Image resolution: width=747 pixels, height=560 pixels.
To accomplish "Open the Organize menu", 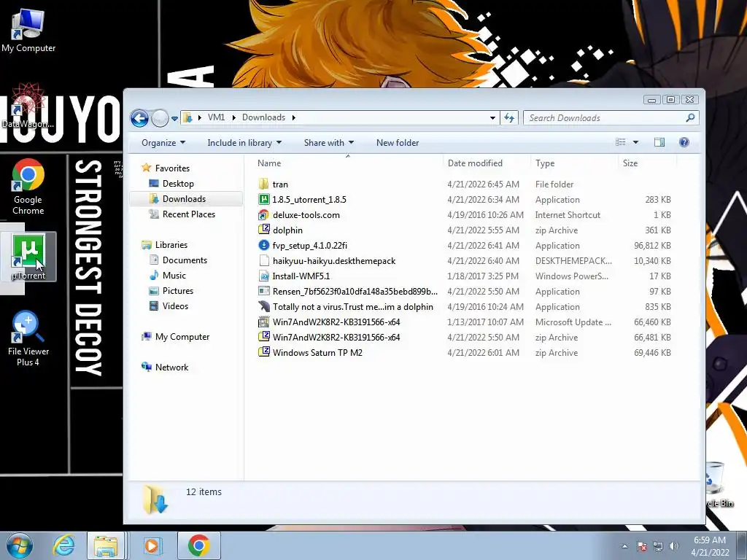I will (163, 143).
